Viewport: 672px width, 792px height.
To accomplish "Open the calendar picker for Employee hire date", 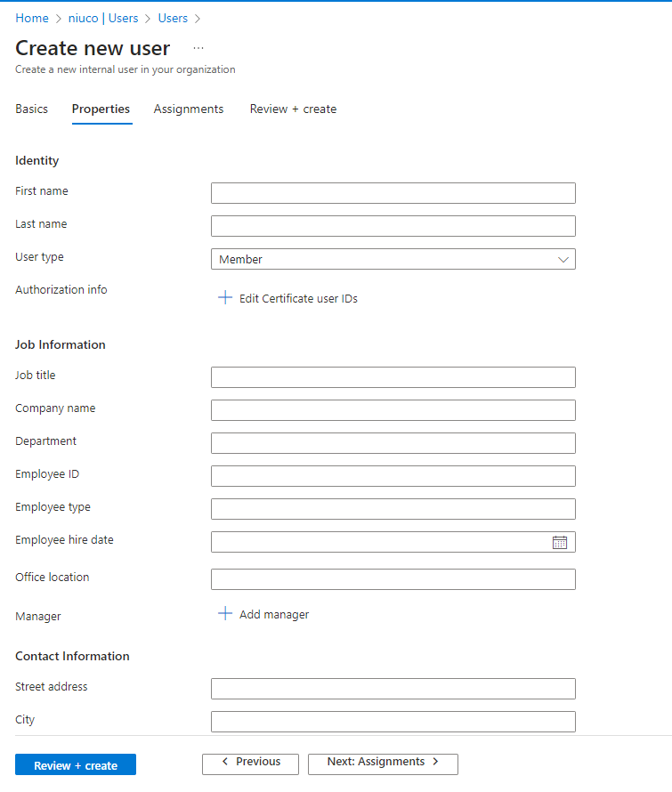I will 559,542.
